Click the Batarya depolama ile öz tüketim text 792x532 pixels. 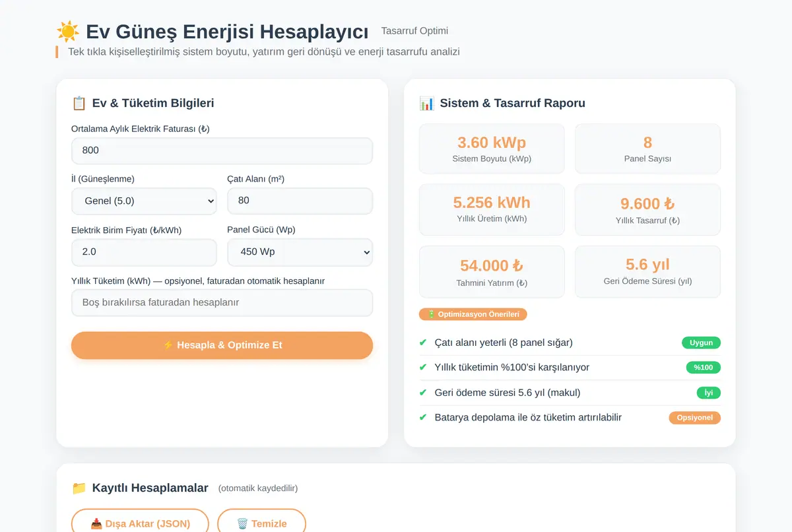coord(528,418)
